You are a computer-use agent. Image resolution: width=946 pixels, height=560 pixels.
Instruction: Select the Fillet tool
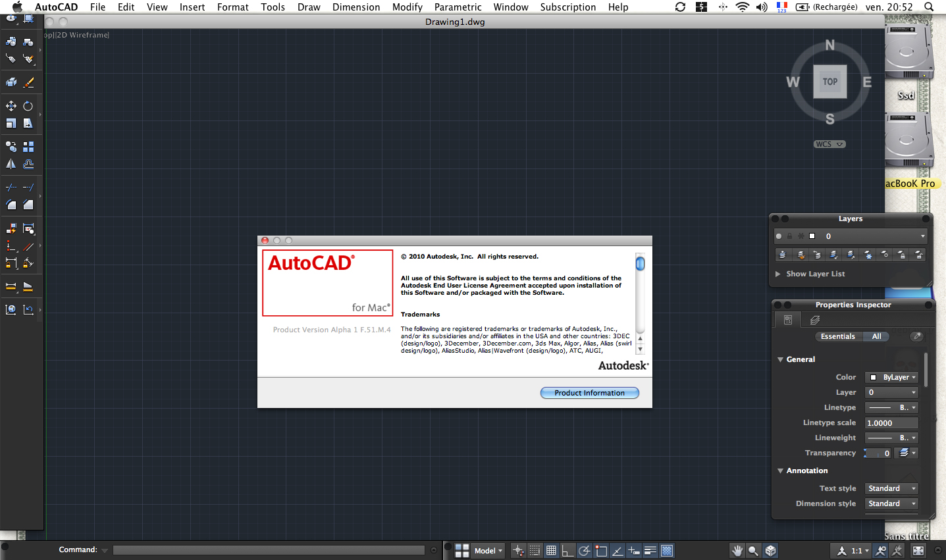coord(11,205)
